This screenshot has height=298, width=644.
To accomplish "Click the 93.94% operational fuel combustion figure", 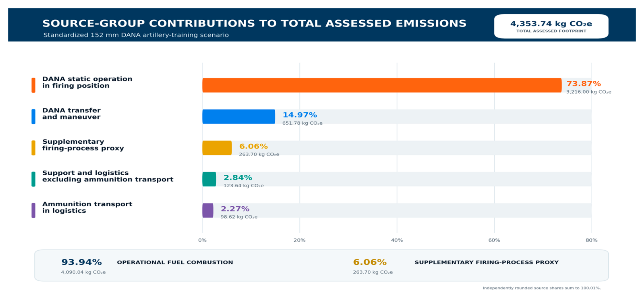I will [x=81, y=262].
